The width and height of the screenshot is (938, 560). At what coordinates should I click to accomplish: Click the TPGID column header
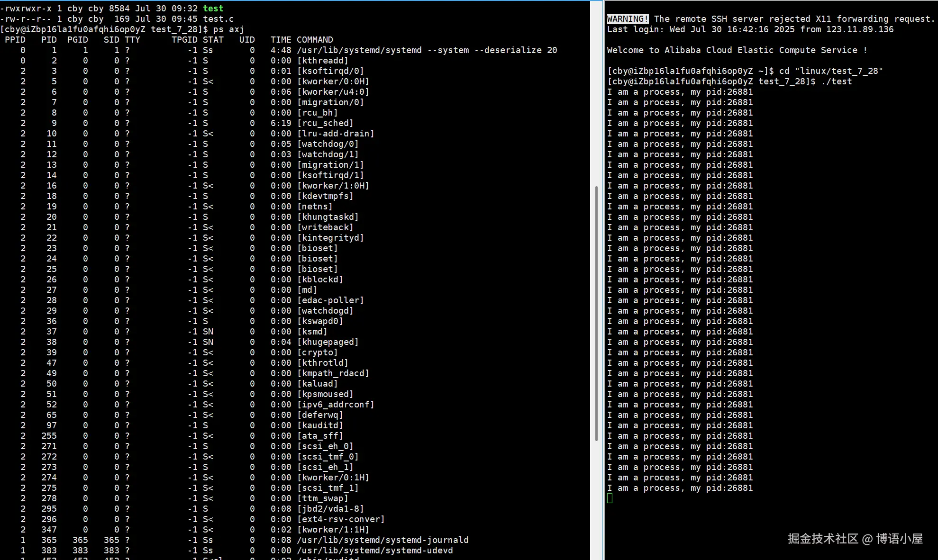click(x=184, y=40)
